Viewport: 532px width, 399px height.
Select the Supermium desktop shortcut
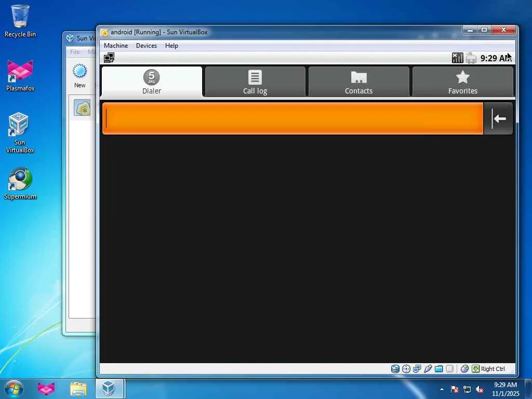coord(20,183)
